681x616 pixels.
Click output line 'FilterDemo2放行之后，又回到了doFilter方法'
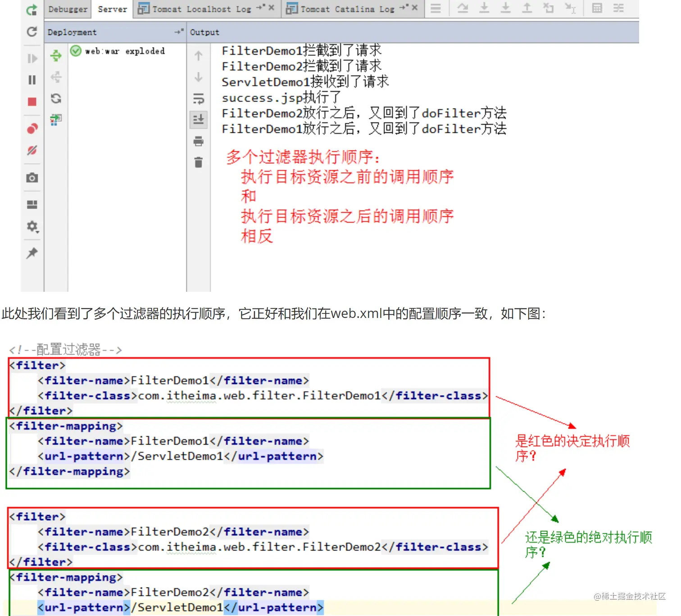364,113
